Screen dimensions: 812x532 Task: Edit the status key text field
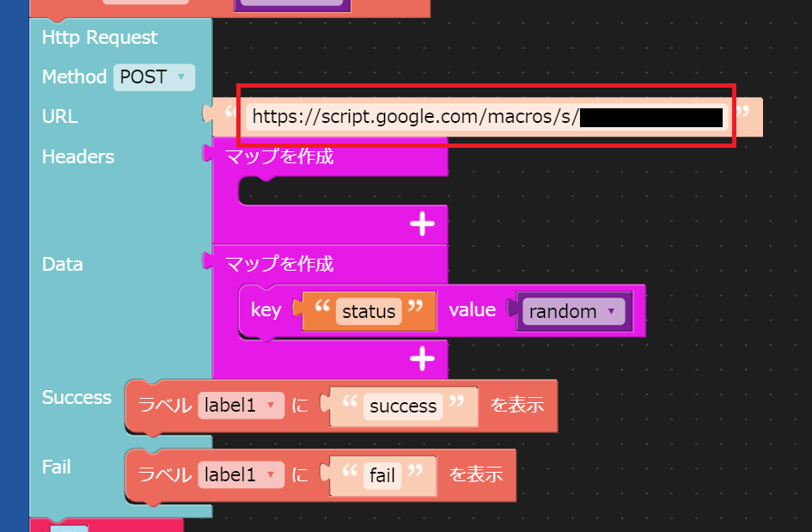(x=369, y=311)
